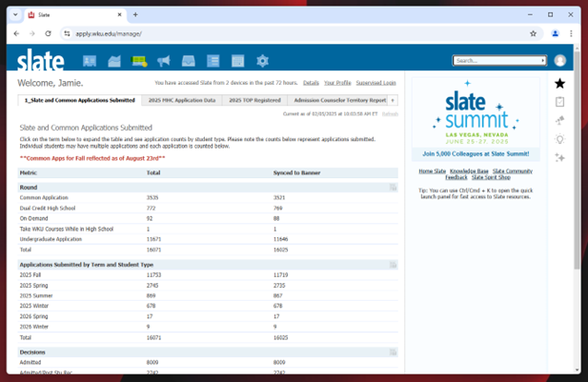
Task: Click the Slate logo in header
Action: (41, 60)
